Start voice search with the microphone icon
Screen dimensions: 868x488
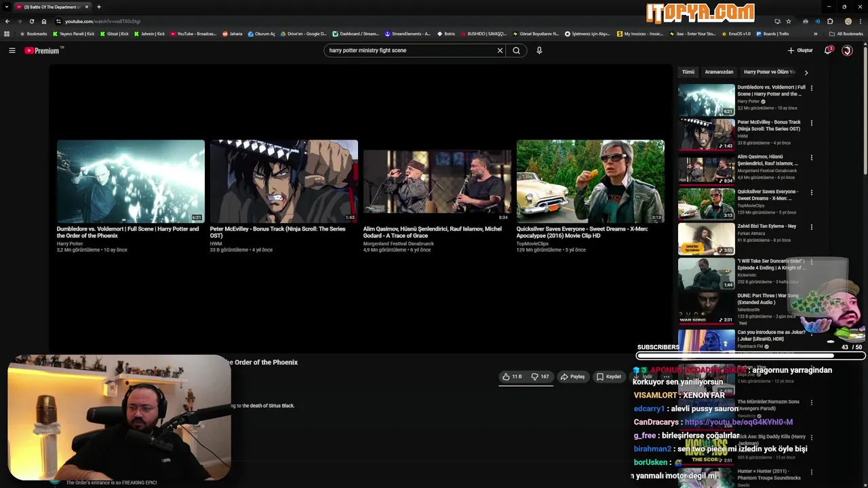[539, 50]
